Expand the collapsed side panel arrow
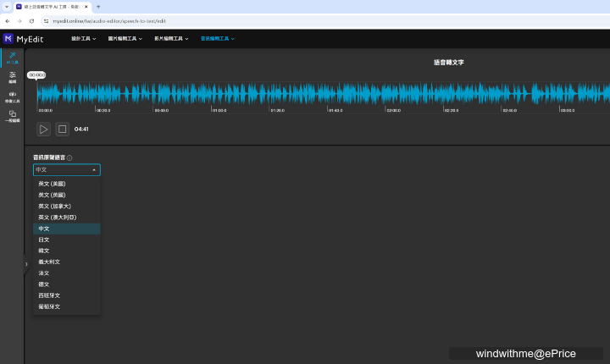The image size is (610, 364). [x=26, y=264]
